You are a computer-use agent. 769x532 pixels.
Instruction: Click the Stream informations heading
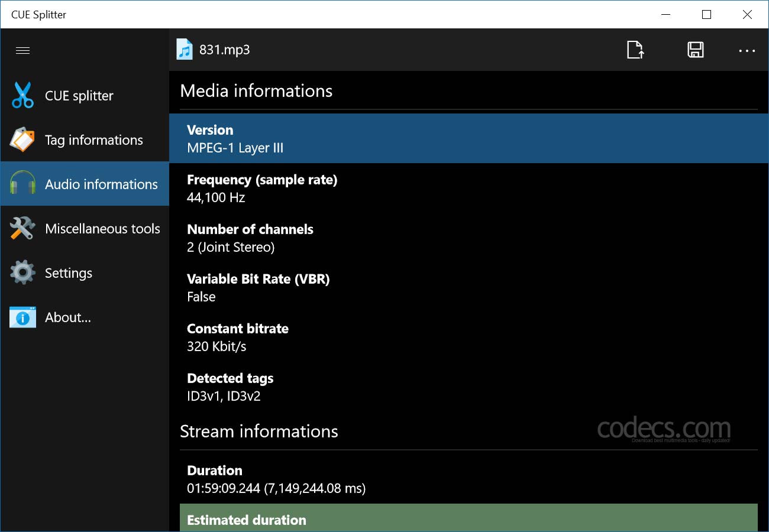259,431
